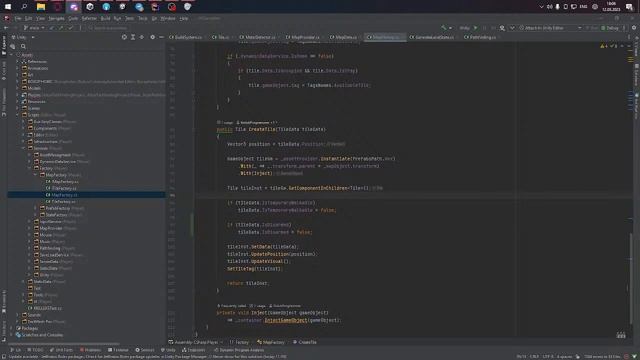Screen dimensions: 640x360
Task: Open the Terminal tool window
Action: (x=118, y=350)
